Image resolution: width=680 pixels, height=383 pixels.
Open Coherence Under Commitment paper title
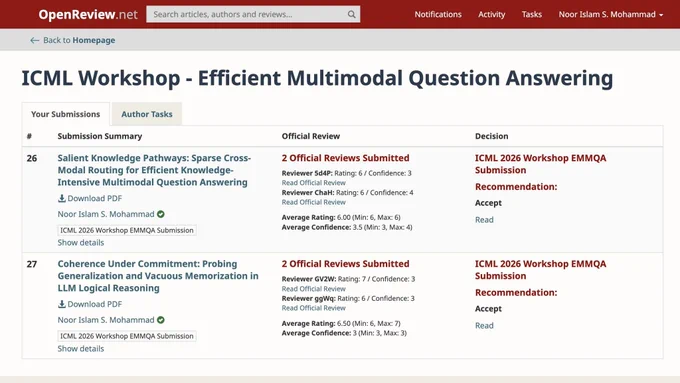[x=158, y=276]
